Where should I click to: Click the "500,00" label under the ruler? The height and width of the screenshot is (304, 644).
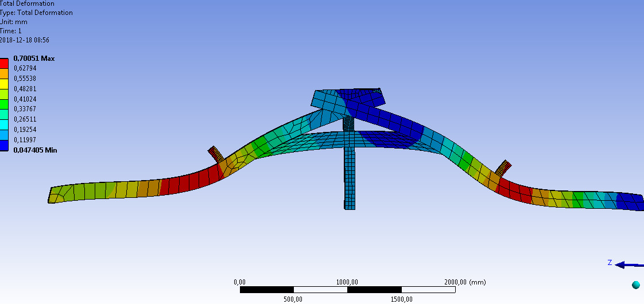pyautogui.click(x=293, y=299)
